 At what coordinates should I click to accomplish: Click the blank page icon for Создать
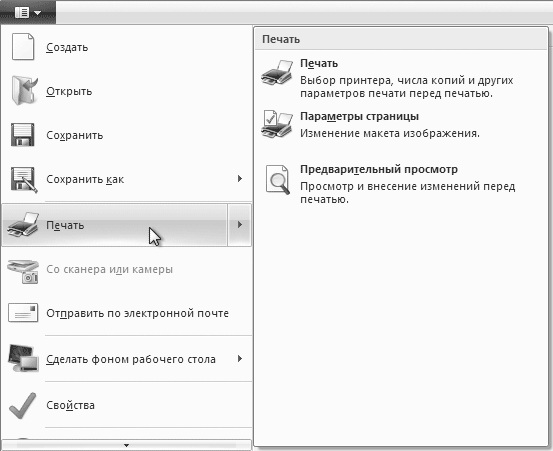23,47
